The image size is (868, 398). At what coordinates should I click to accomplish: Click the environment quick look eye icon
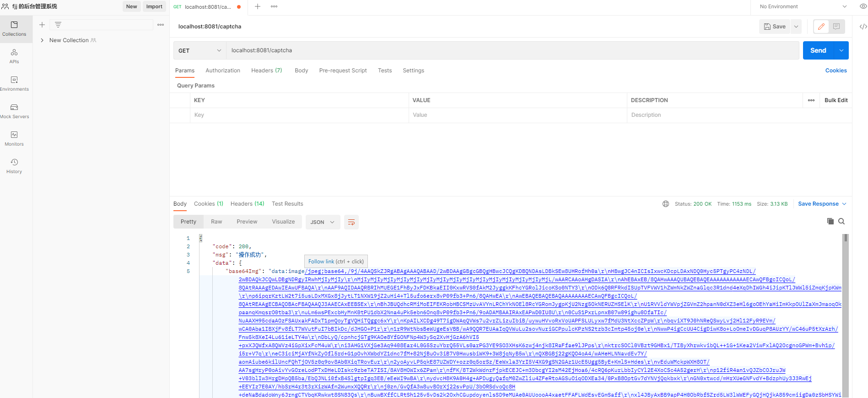(863, 6)
